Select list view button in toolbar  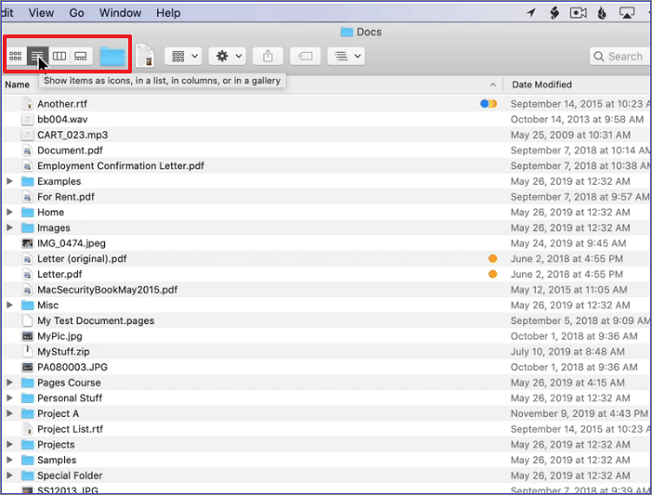point(37,56)
